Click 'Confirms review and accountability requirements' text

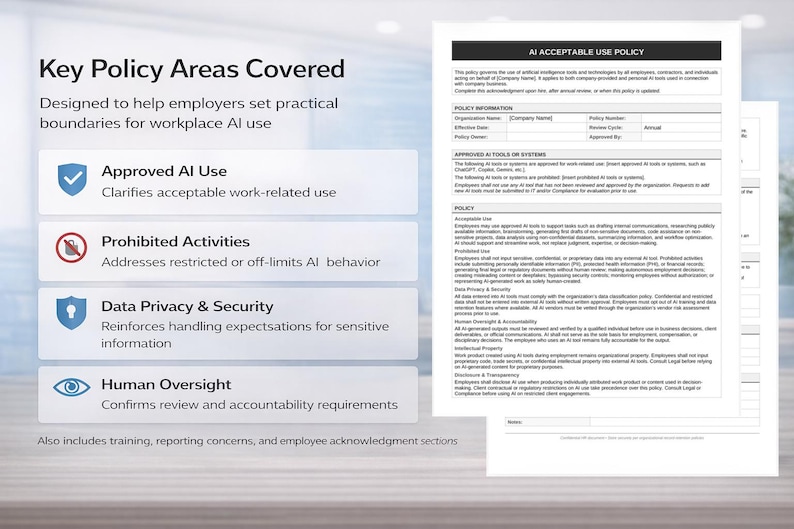click(250, 404)
